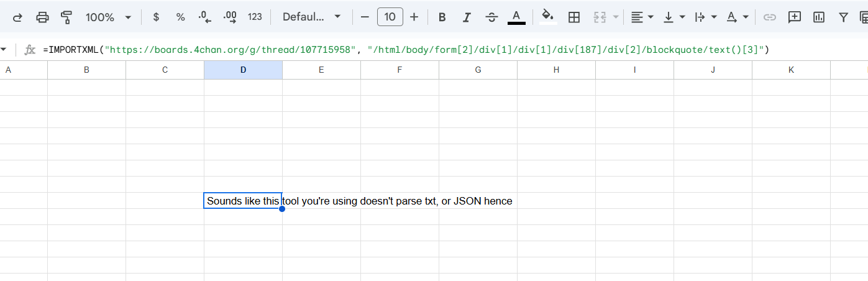Select column B header
The height and width of the screenshot is (281, 868).
pos(86,70)
